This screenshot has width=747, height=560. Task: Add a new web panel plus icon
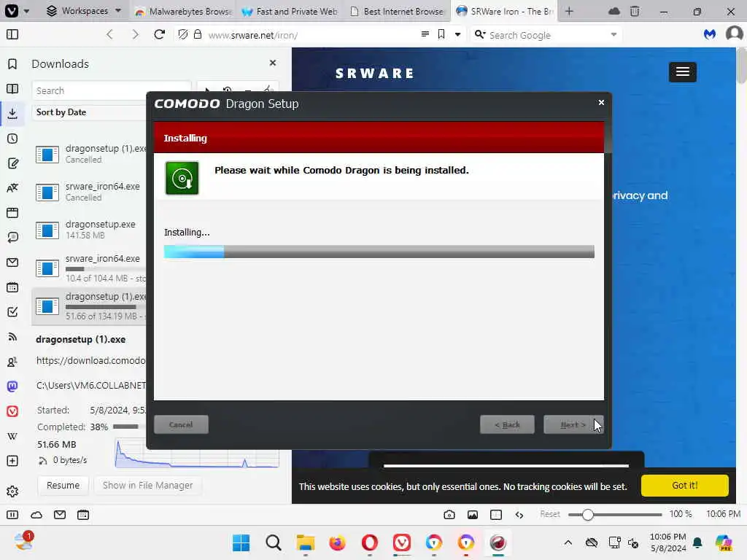tap(12, 461)
